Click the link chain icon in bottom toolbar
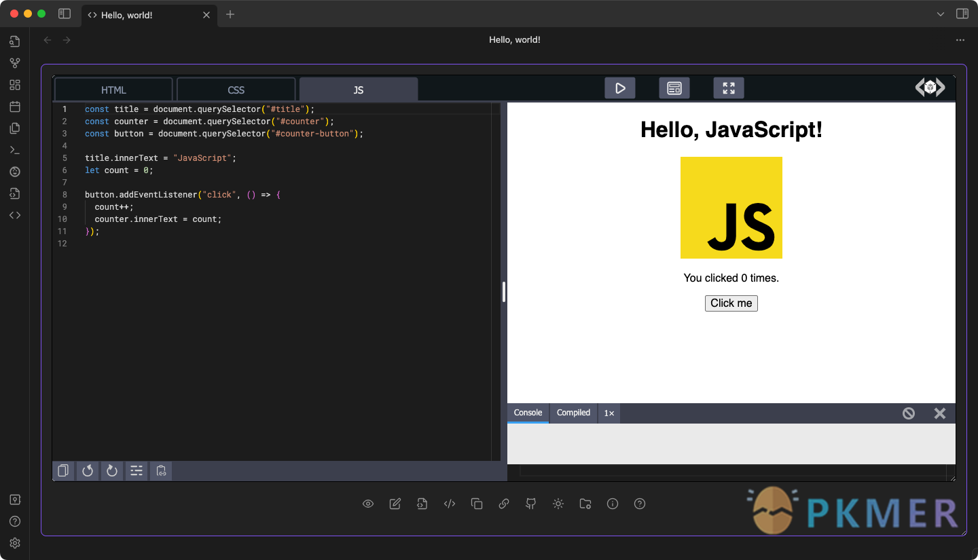 click(504, 504)
